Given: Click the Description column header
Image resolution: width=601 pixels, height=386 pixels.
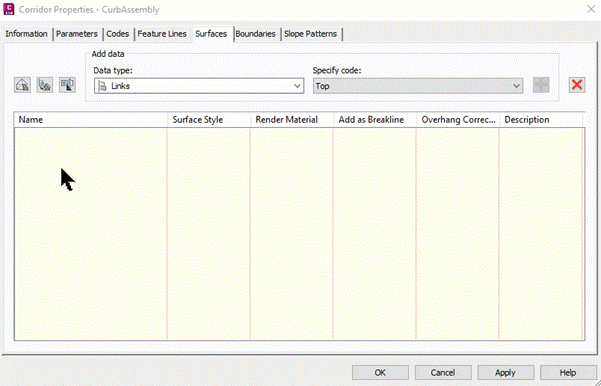Looking at the screenshot, I should pos(541,120).
